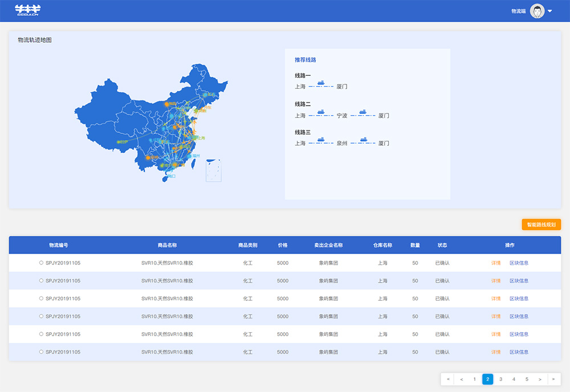The width and height of the screenshot is (570, 392).
Task: Go to next page arrow
Action: [540, 379]
